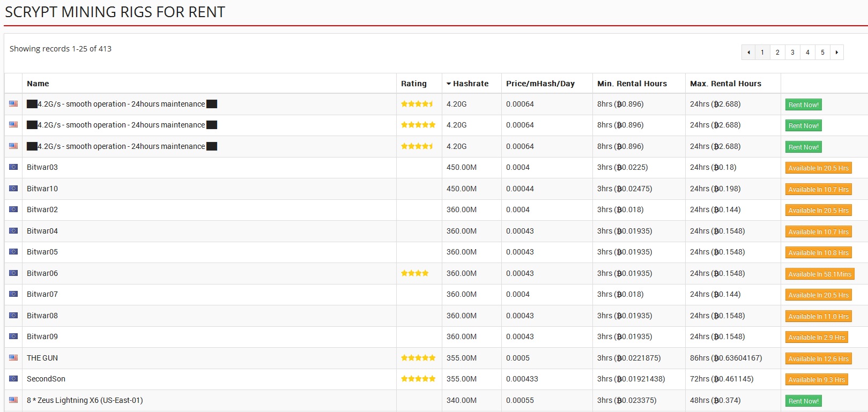868x412 pixels.
Task: Open the SecondSon rig link
Action: [46, 379]
